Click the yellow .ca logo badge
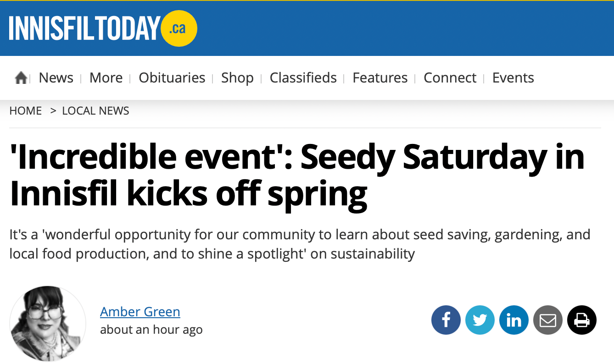 point(179,29)
